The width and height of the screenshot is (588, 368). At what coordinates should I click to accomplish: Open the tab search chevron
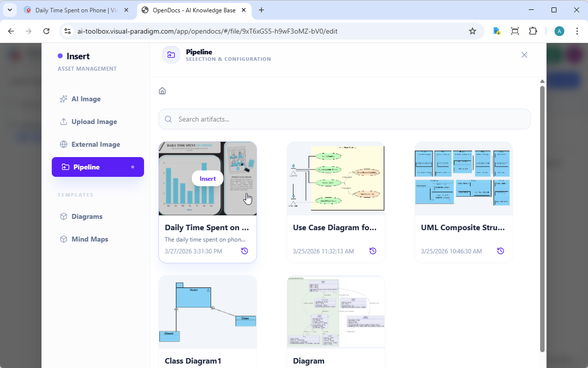tap(9, 10)
